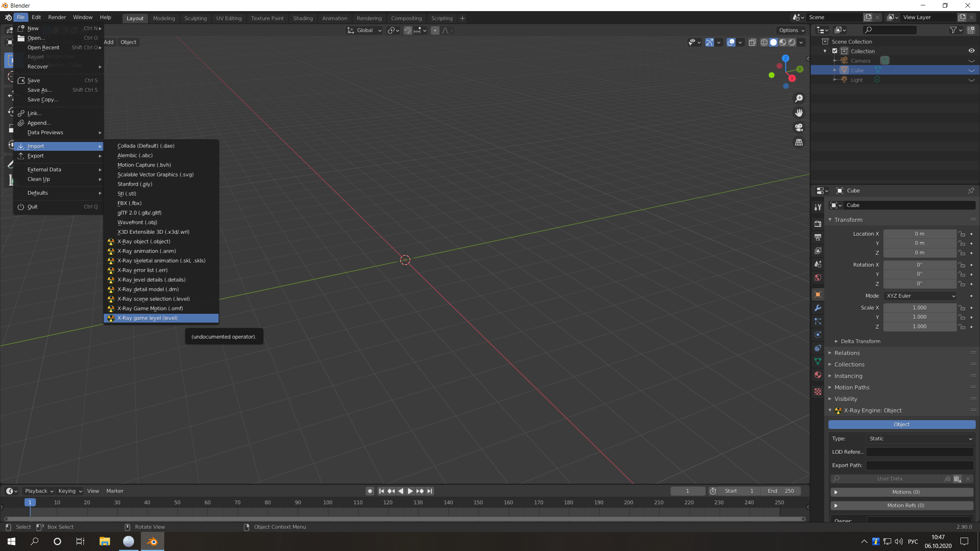The width and height of the screenshot is (980, 551).
Task: Select rendered viewport shading
Action: tap(792, 42)
